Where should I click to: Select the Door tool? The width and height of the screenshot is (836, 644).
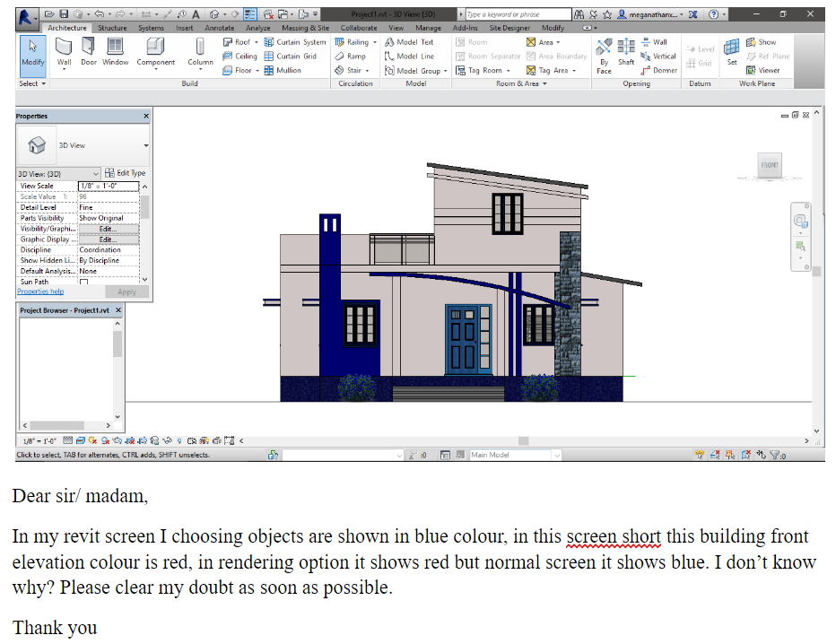point(89,52)
